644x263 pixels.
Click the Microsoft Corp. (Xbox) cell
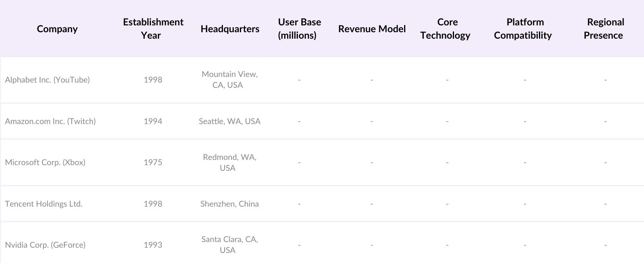click(45, 162)
